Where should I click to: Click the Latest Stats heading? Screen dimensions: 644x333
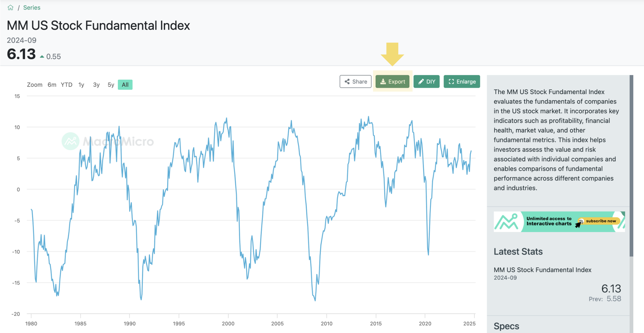[518, 251]
